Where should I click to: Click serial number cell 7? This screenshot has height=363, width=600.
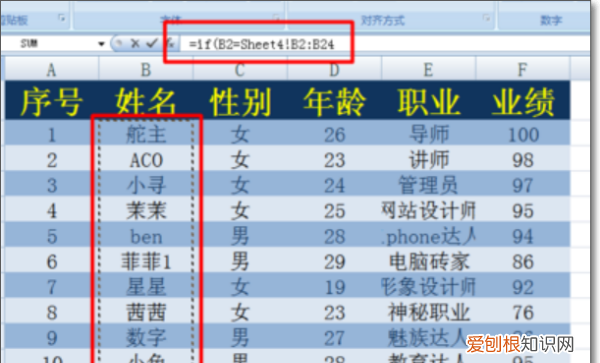click(x=51, y=286)
